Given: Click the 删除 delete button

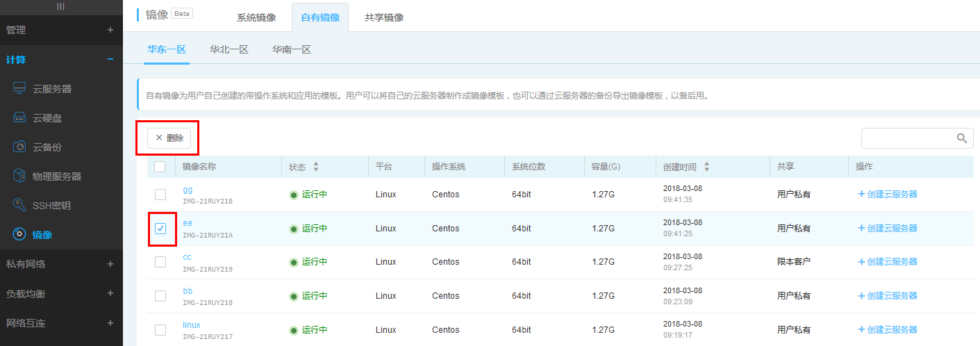Looking at the screenshot, I should click(169, 138).
